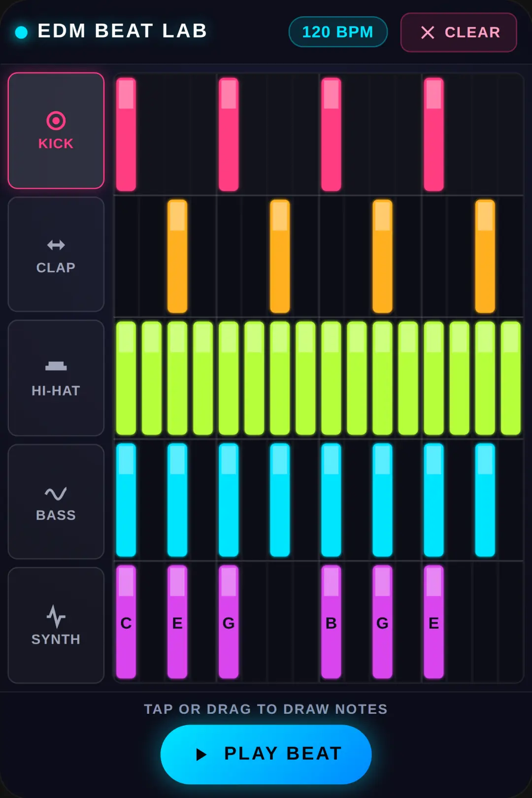Choose the HI-HAT track label
This screenshot has width=532, height=798.
click(56, 391)
